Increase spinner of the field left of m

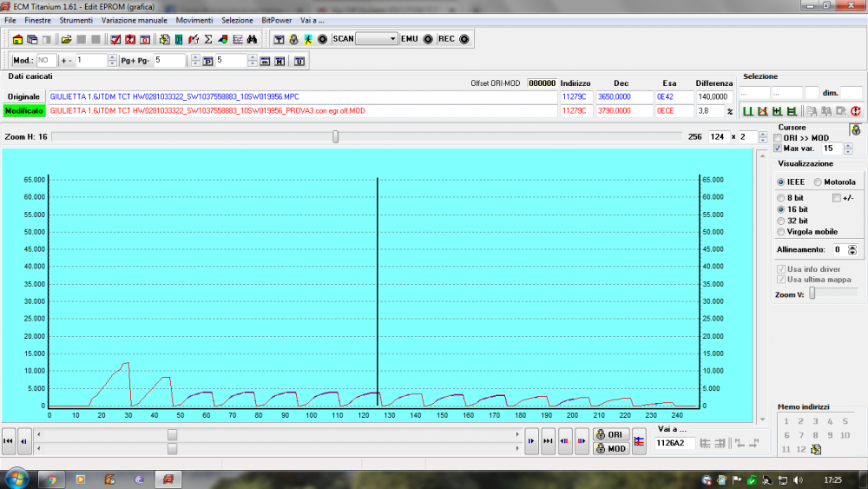(253, 57)
